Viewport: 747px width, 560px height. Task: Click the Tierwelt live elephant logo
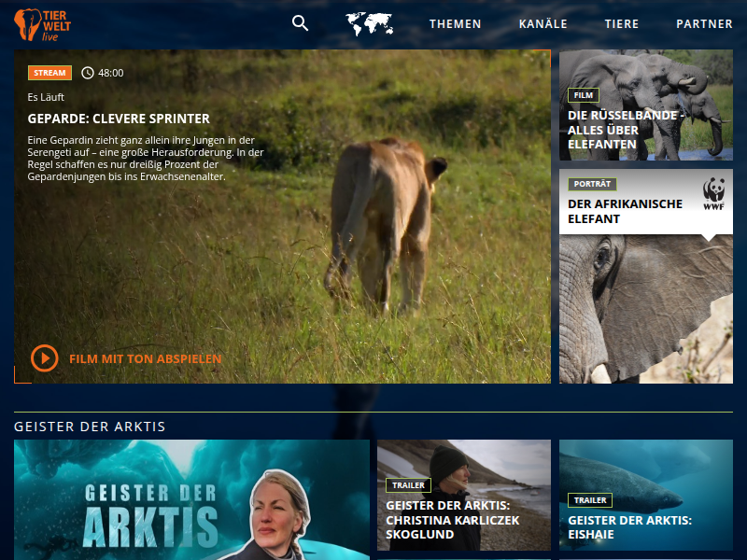coord(43,24)
